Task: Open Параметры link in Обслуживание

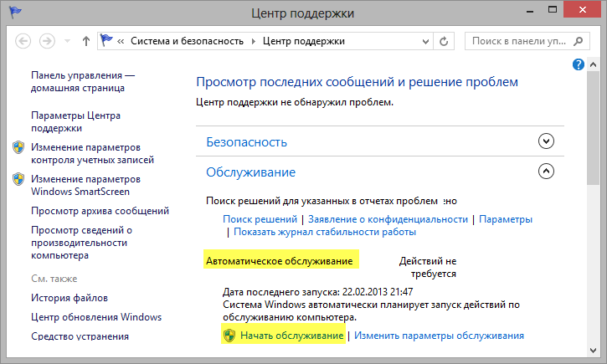Action: pyautogui.click(x=506, y=219)
